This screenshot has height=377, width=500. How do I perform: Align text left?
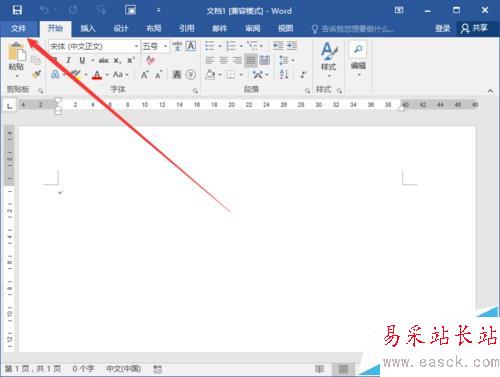pos(210,60)
